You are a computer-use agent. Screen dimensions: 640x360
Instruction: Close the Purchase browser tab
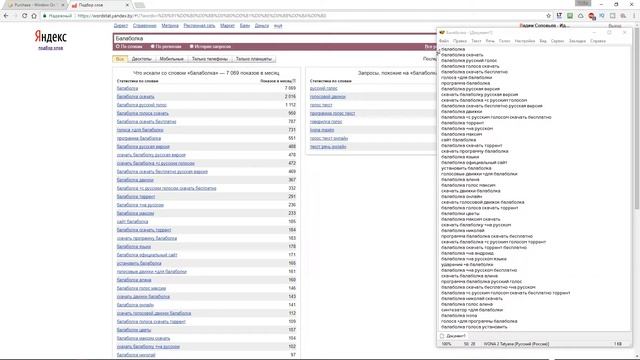pos(62,5)
